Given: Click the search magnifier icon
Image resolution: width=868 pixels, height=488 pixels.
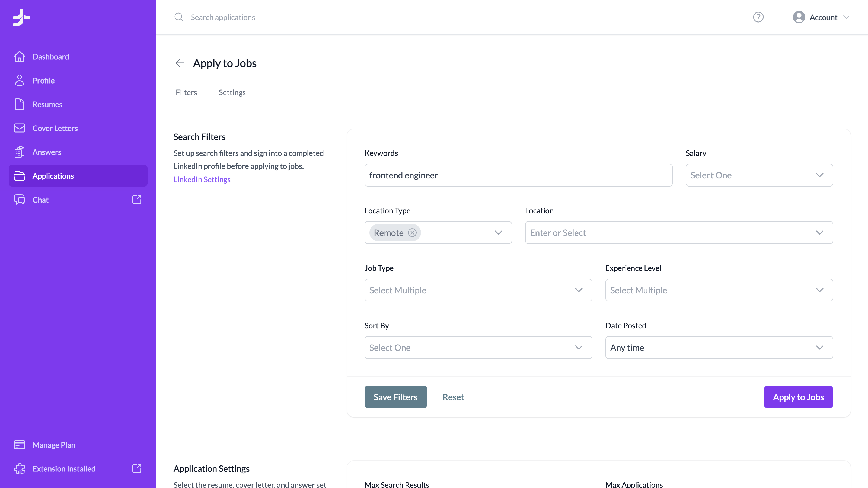Looking at the screenshot, I should pyautogui.click(x=179, y=17).
